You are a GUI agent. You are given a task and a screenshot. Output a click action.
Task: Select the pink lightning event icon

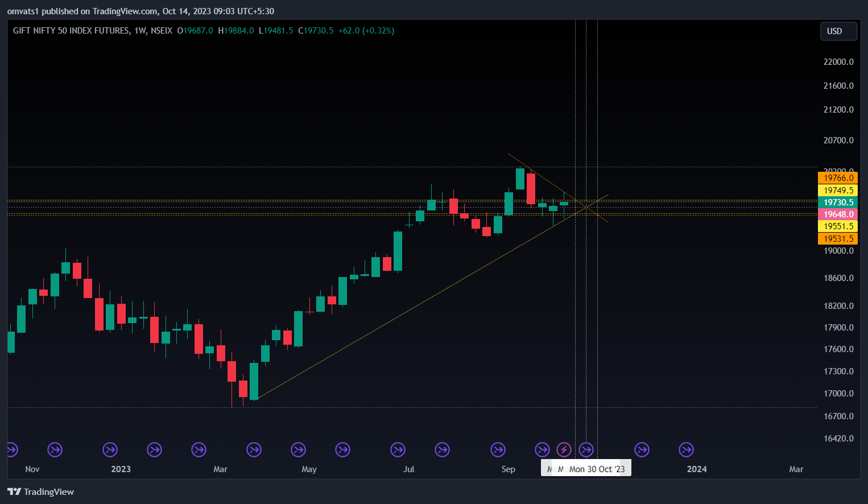coord(564,450)
